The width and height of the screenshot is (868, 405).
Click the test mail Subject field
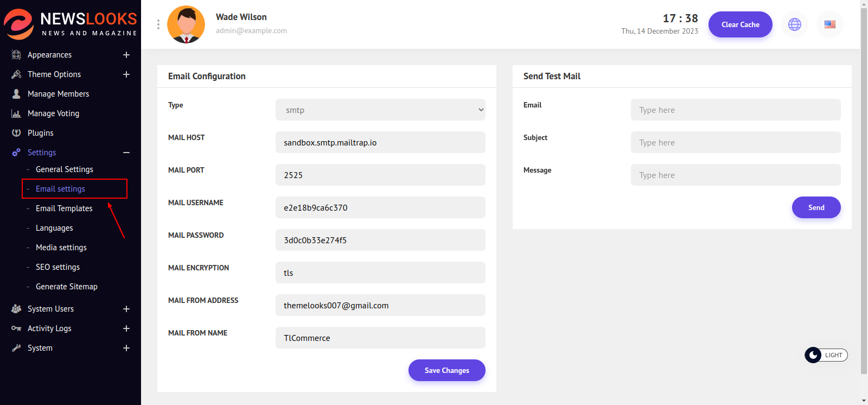pos(735,142)
